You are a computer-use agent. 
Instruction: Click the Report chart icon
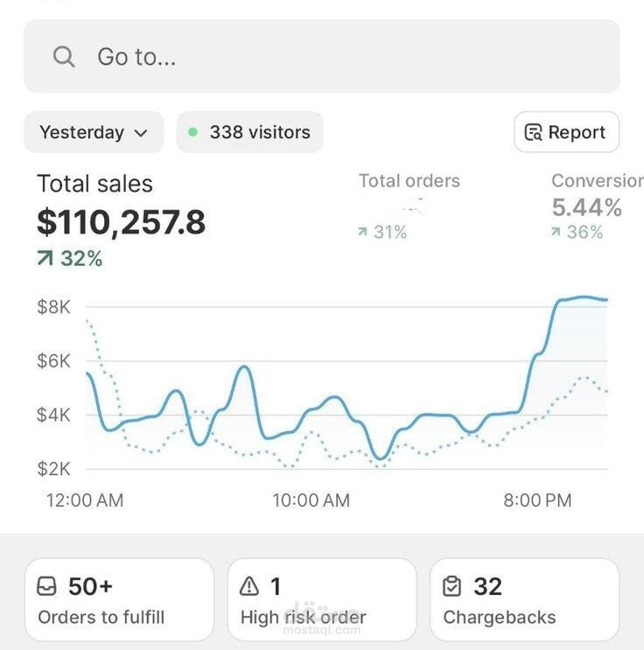pos(533,133)
